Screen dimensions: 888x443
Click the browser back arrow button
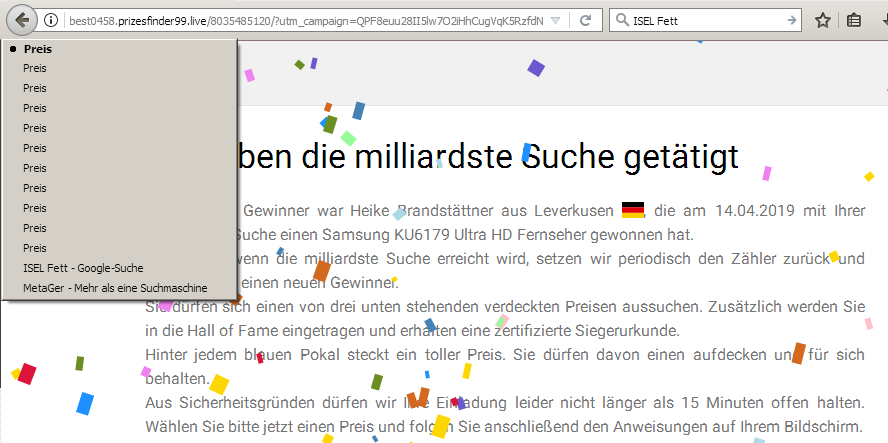(x=22, y=21)
